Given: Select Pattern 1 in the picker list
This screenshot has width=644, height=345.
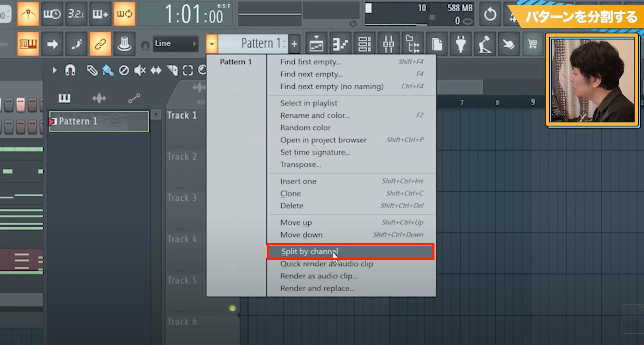Looking at the screenshot, I should [x=236, y=62].
